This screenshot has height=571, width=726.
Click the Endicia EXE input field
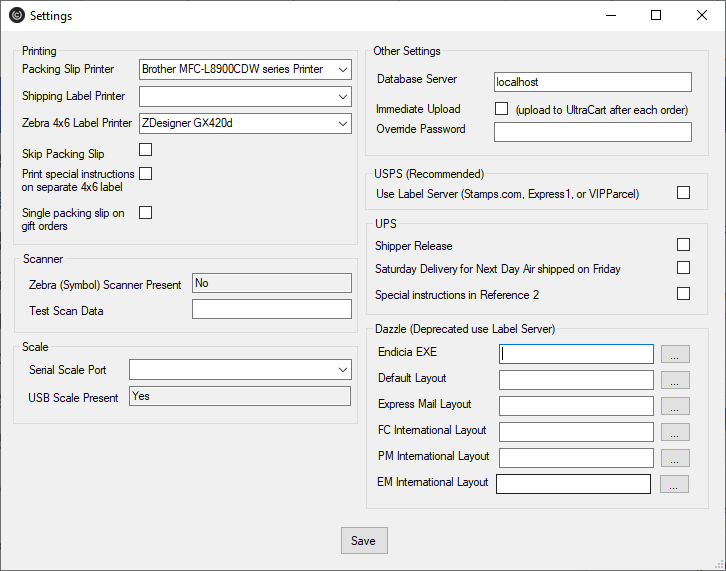(576, 354)
